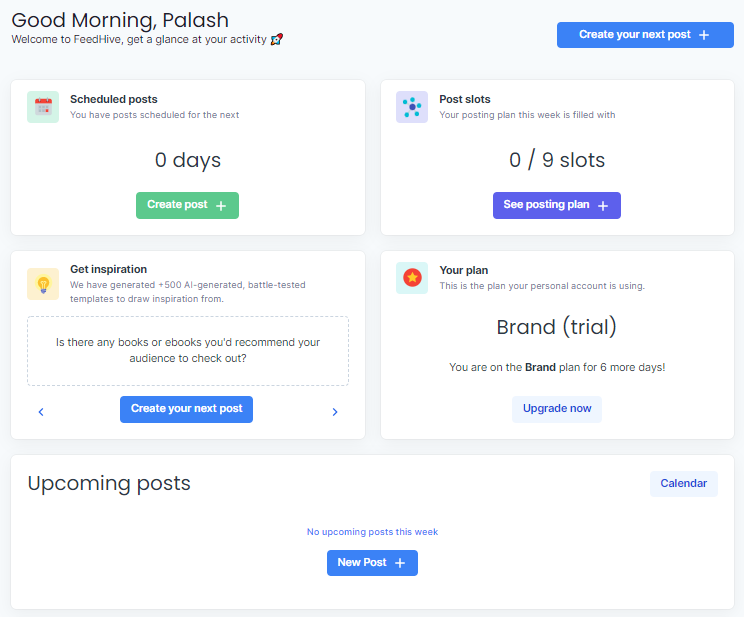Click the Get inspiration title
744x617 pixels.
coord(109,269)
